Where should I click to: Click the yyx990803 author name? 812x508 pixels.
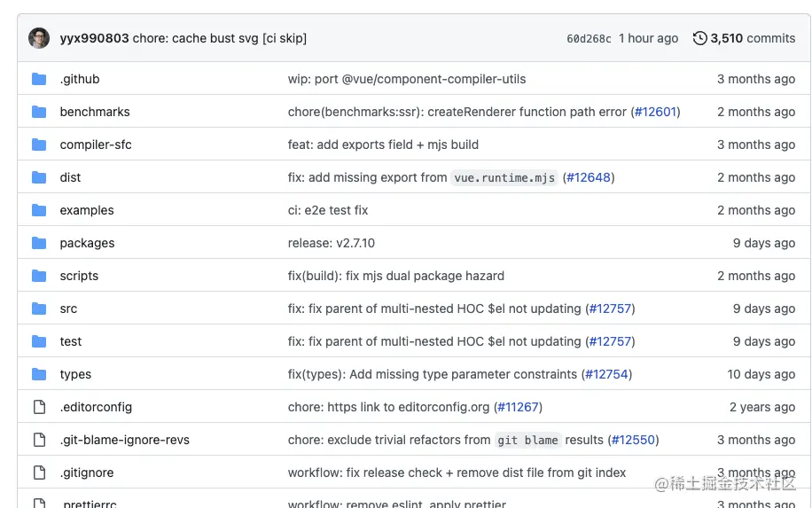(94, 38)
